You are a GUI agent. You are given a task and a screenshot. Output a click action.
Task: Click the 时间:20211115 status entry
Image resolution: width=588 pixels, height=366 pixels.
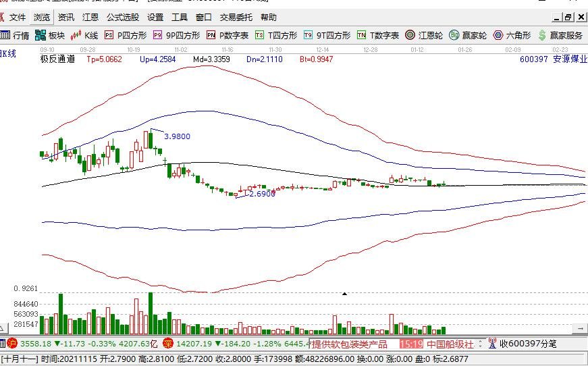pos(69,359)
